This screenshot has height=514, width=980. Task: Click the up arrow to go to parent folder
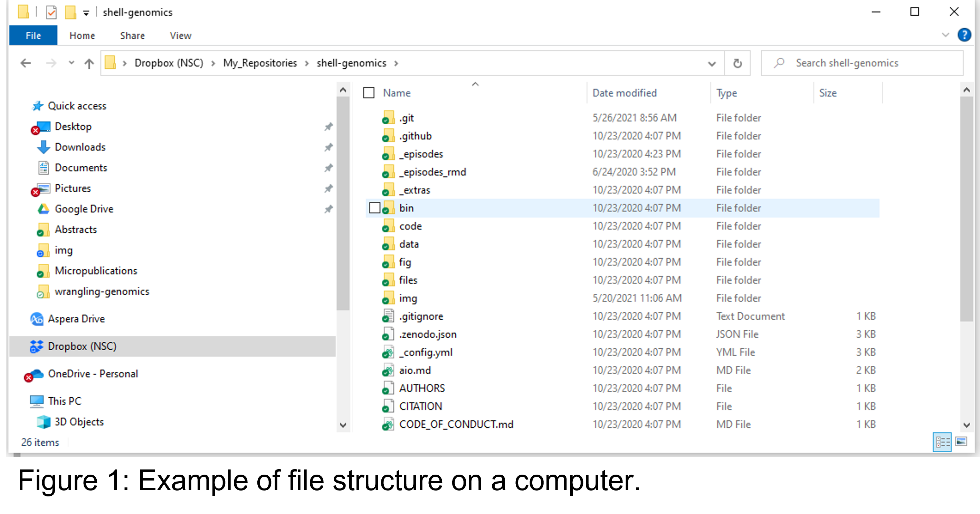89,63
